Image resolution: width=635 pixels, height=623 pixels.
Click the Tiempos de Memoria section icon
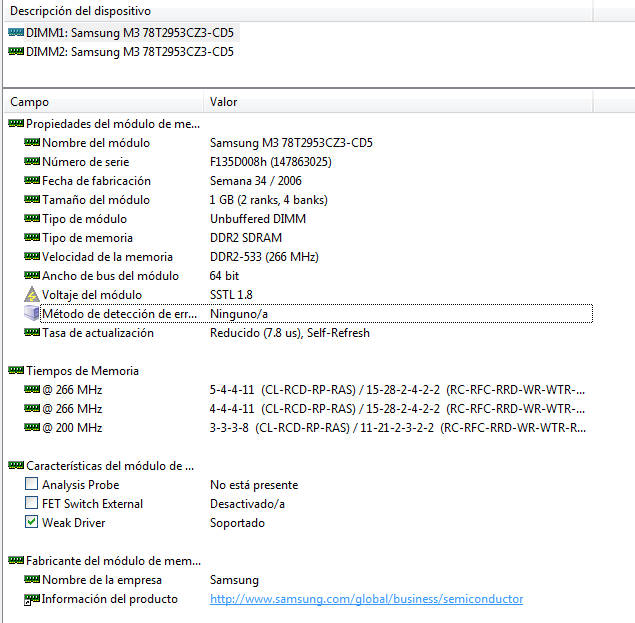[x=16, y=370]
